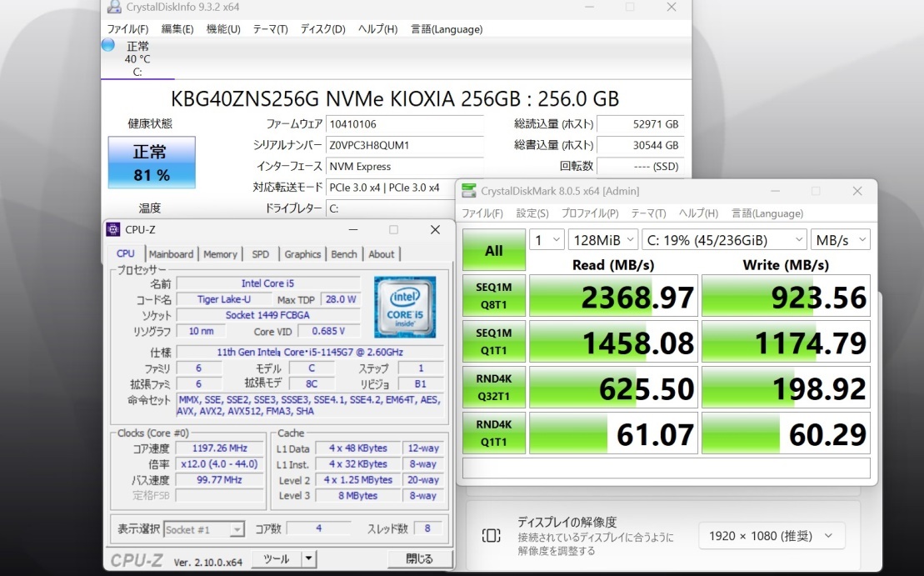
Task: Open ヘルプ(H) menu in CrystalDiskMark
Action: click(699, 213)
